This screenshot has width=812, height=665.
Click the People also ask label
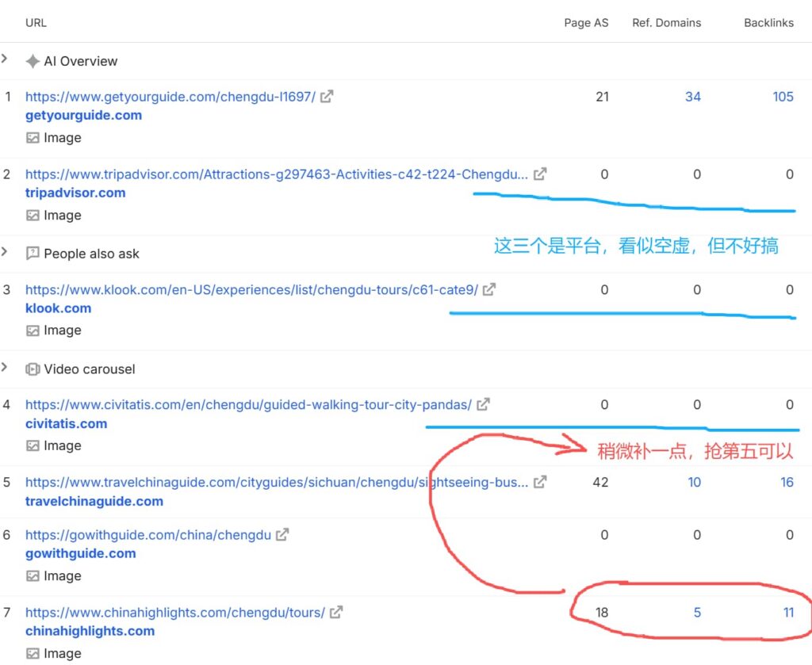[91, 254]
